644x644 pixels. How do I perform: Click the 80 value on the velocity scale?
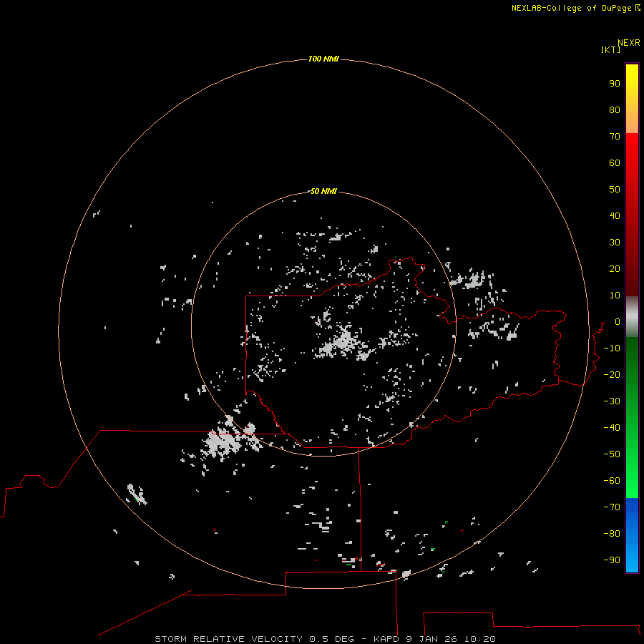coord(615,110)
